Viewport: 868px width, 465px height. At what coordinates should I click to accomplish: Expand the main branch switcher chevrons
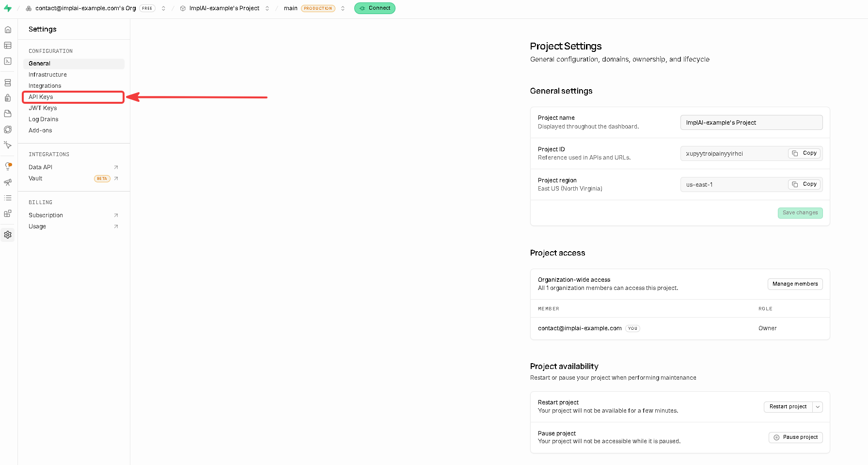(x=343, y=8)
